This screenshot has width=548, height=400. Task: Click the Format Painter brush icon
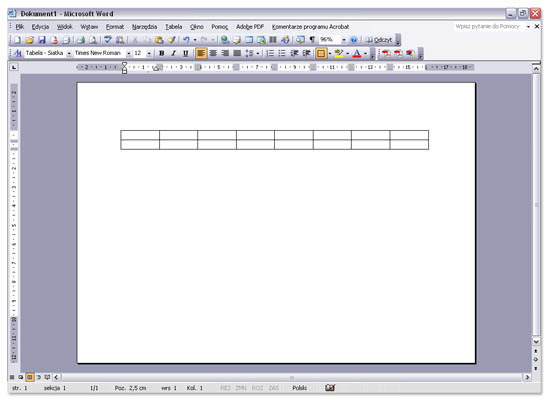coord(171,40)
